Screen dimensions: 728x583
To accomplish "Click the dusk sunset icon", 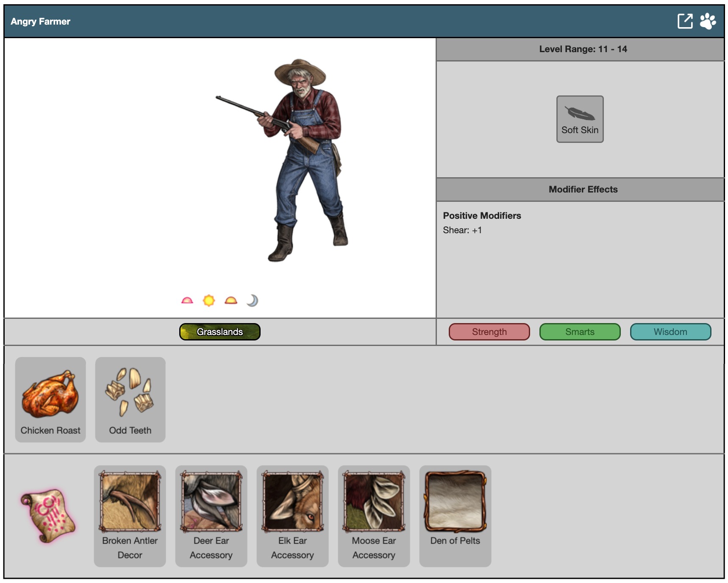I will [x=231, y=301].
